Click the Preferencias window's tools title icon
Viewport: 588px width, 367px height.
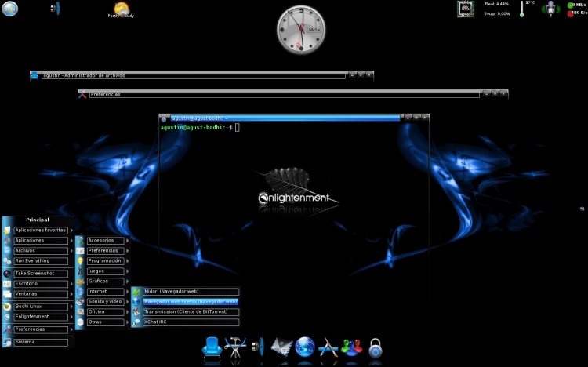coord(82,94)
